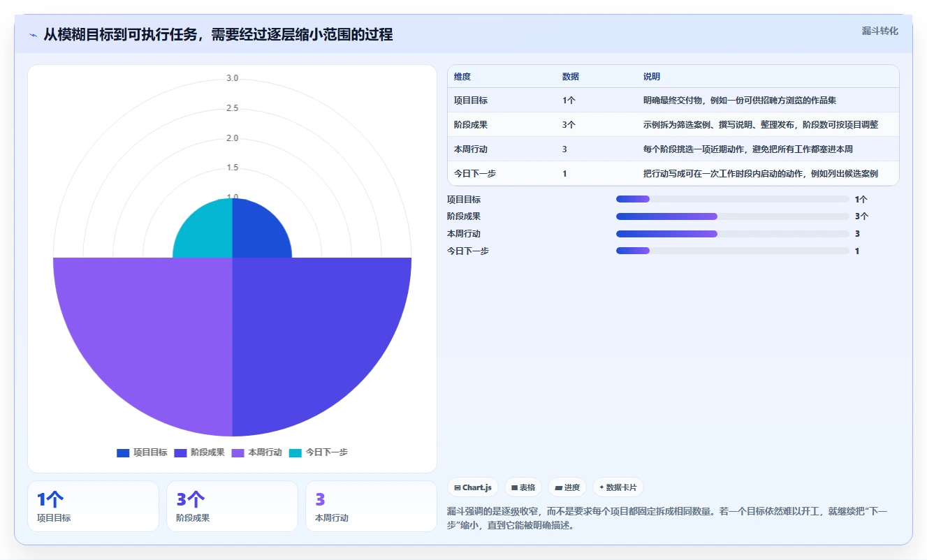Click the 数据 column header

coord(571,77)
